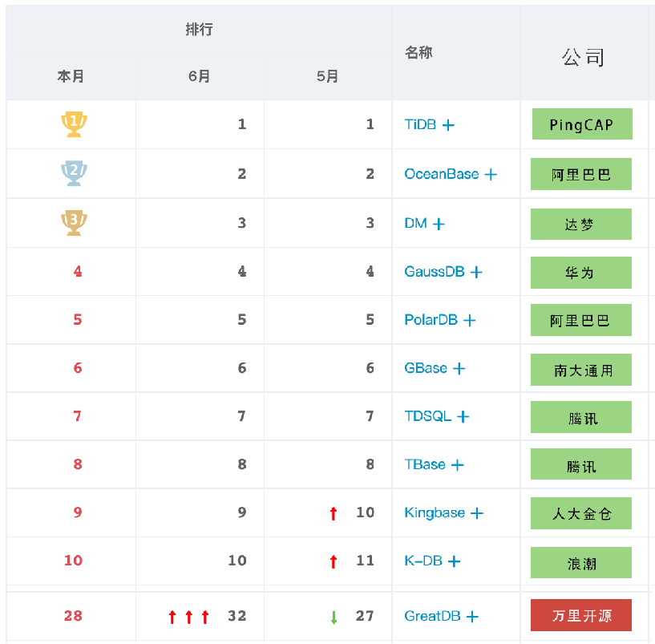
Task: Click the silver second-place trophy icon
Action: click(x=74, y=173)
